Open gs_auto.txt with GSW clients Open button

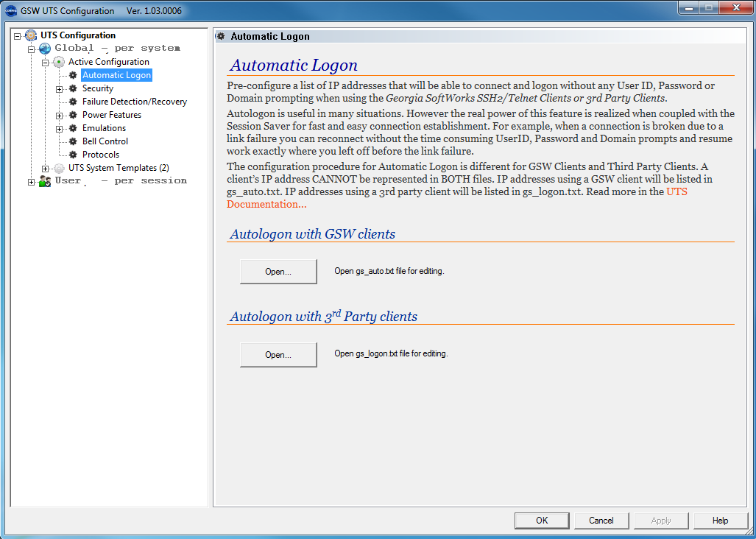[x=278, y=272]
